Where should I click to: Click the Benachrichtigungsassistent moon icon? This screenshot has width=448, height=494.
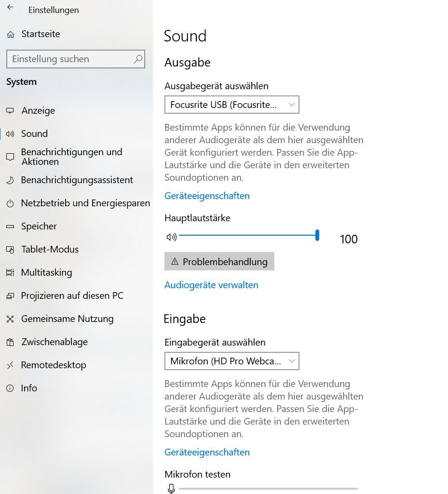click(x=10, y=180)
